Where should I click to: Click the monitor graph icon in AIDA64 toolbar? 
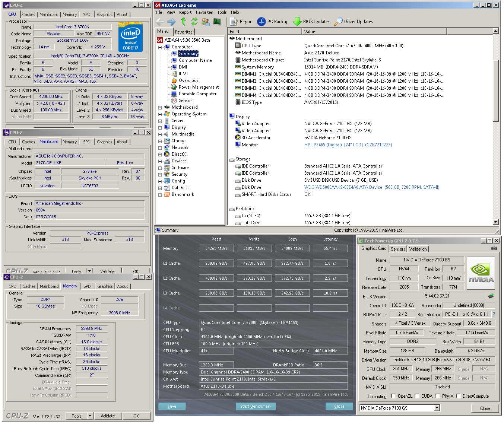pos(217,22)
